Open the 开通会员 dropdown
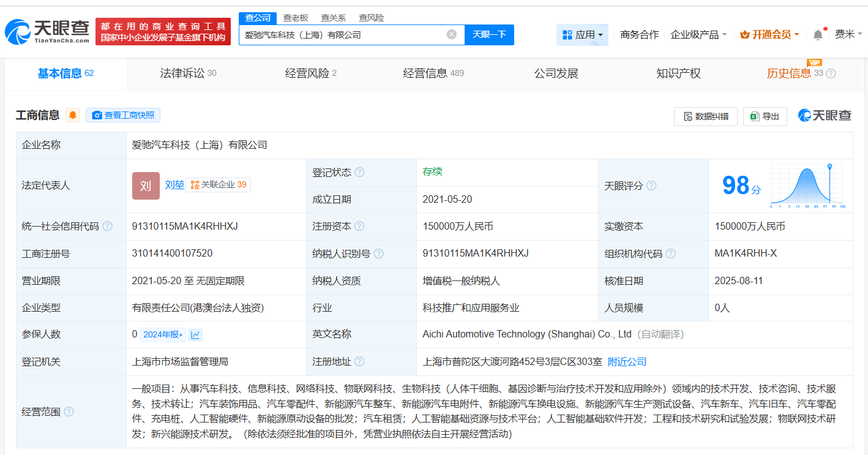The height and width of the screenshot is (455, 868). pos(769,34)
